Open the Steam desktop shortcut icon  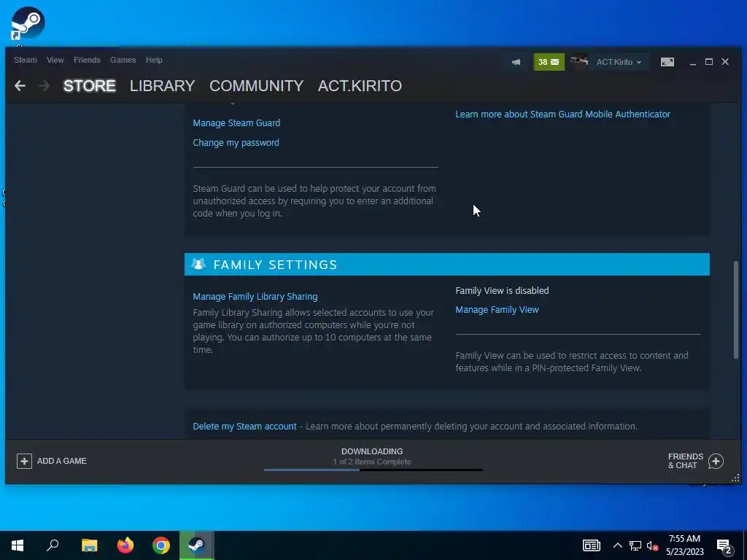pyautogui.click(x=28, y=23)
